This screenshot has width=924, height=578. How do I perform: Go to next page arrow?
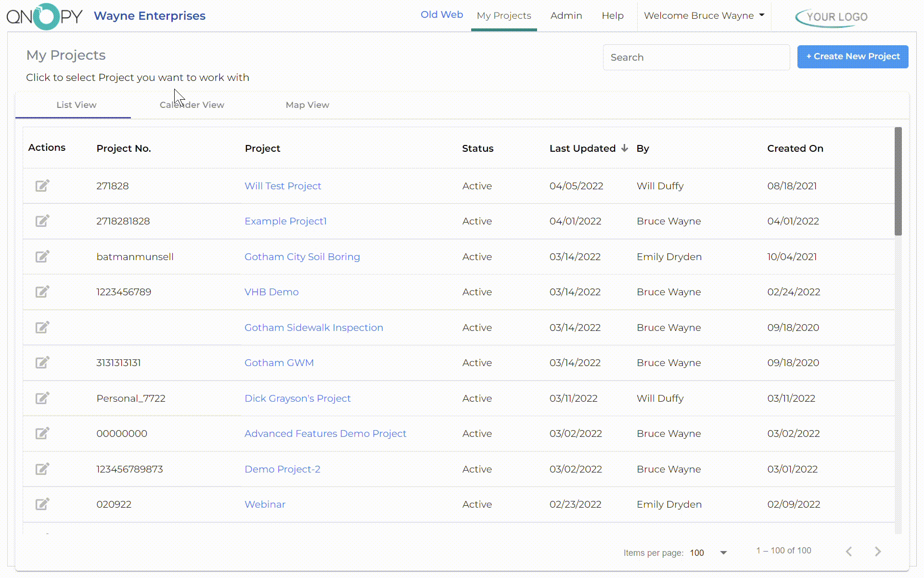point(878,552)
